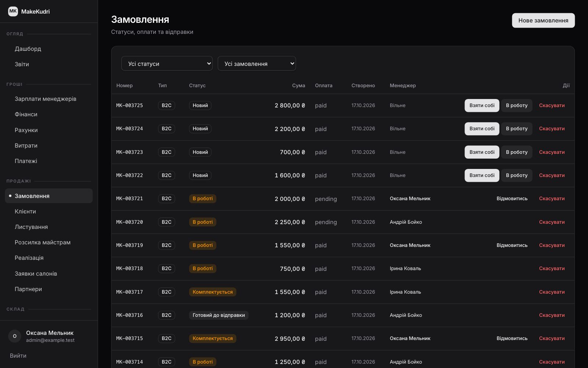Click manager name Ірина Коваль on MK-003718
This screenshot has height=368, width=588.
pos(405,269)
